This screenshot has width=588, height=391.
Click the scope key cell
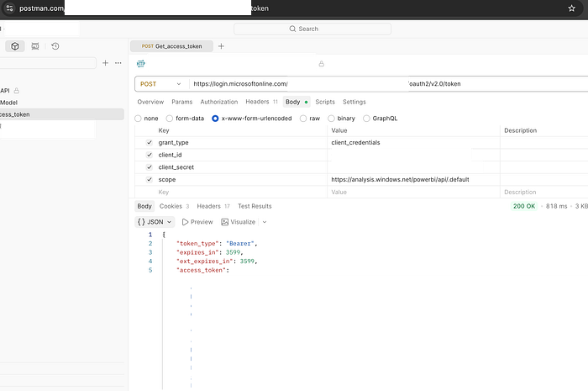tap(242, 180)
